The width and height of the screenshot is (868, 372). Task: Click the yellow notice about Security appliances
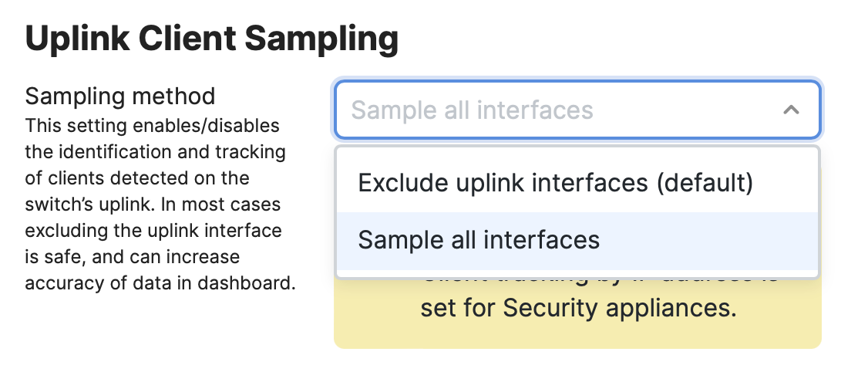[577, 310]
